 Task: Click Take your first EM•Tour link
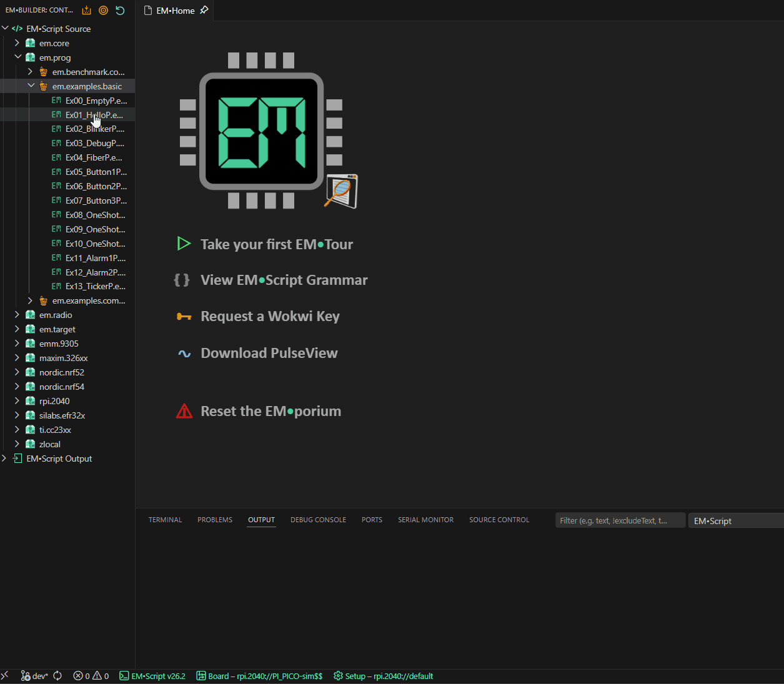276,244
